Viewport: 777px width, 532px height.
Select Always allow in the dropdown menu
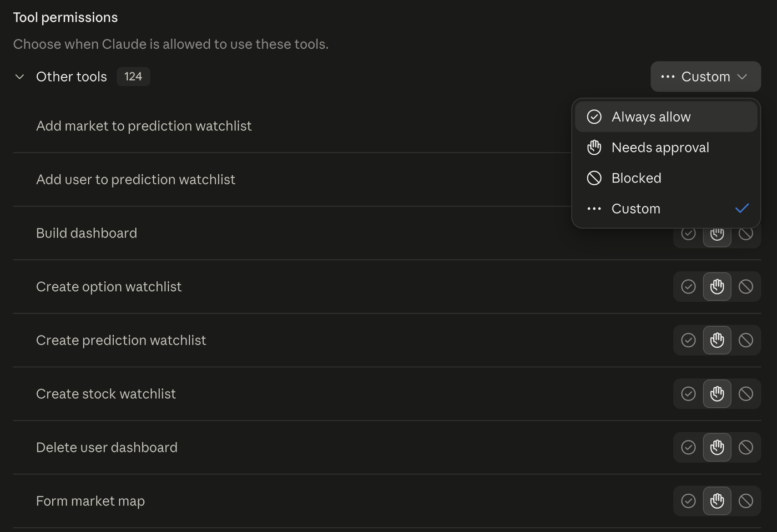[666, 117]
